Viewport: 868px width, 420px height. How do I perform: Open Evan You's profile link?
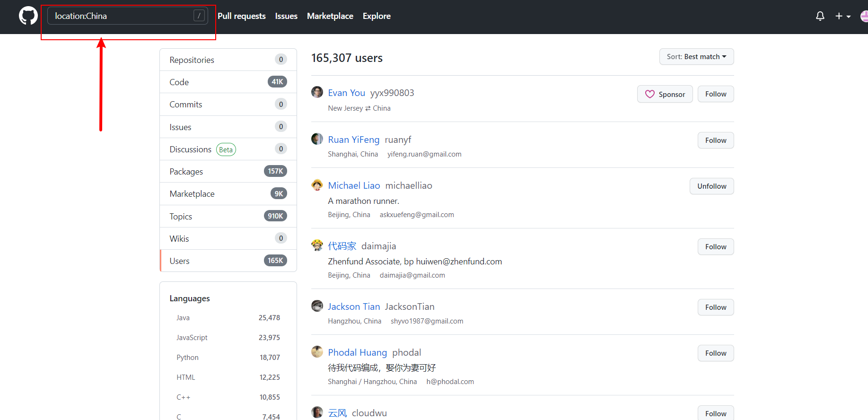pyautogui.click(x=346, y=93)
